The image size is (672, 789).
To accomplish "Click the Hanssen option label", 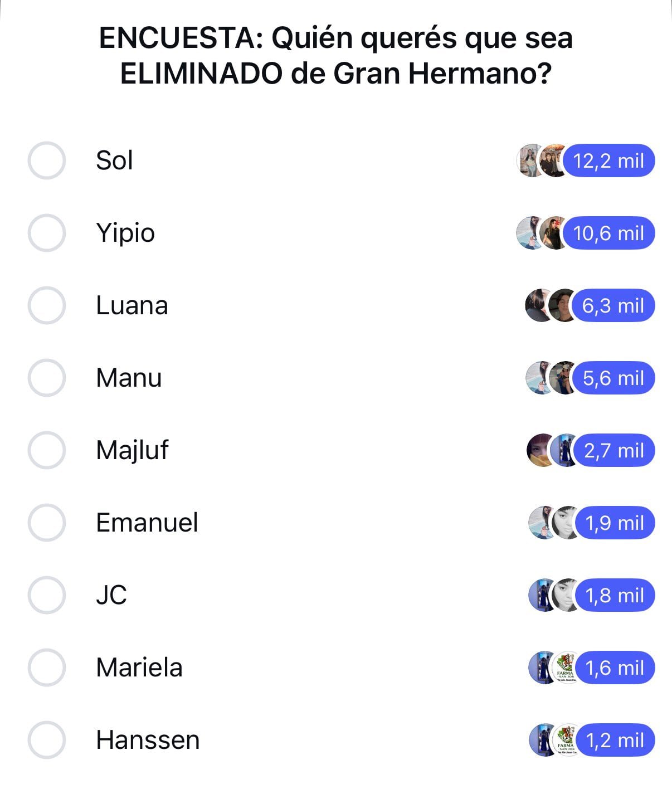I will coord(148,740).
